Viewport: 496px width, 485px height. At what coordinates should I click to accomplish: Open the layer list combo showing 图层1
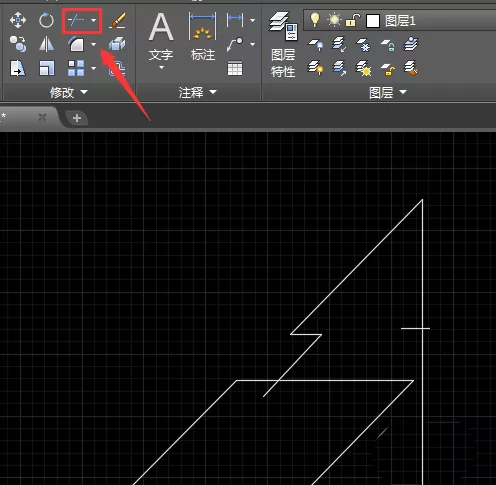tap(400, 20)
